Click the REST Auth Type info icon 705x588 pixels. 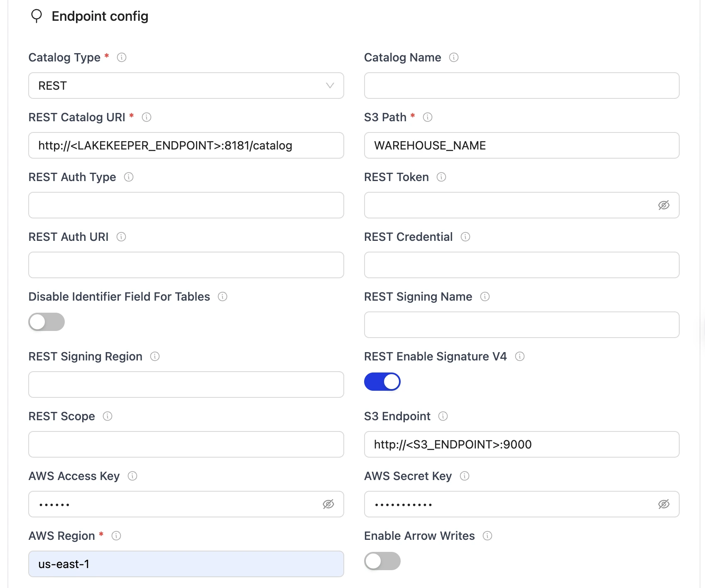(x=129, y=177)
